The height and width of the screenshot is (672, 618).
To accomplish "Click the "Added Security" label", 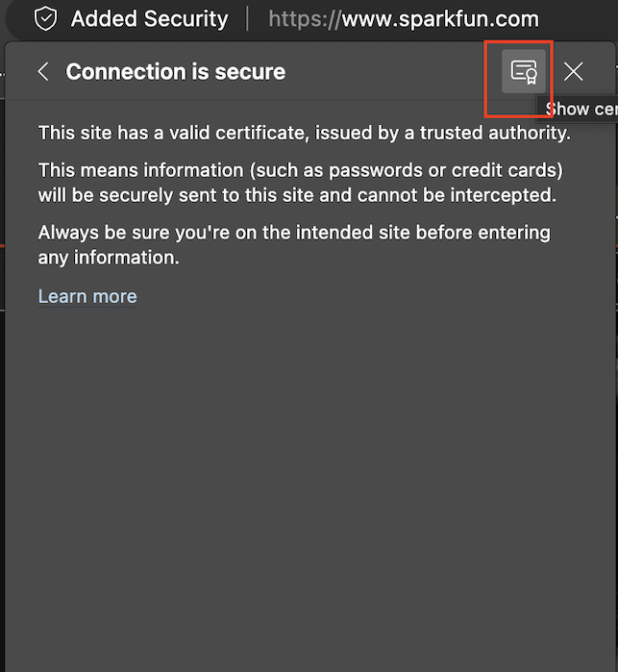I will 149,18.
